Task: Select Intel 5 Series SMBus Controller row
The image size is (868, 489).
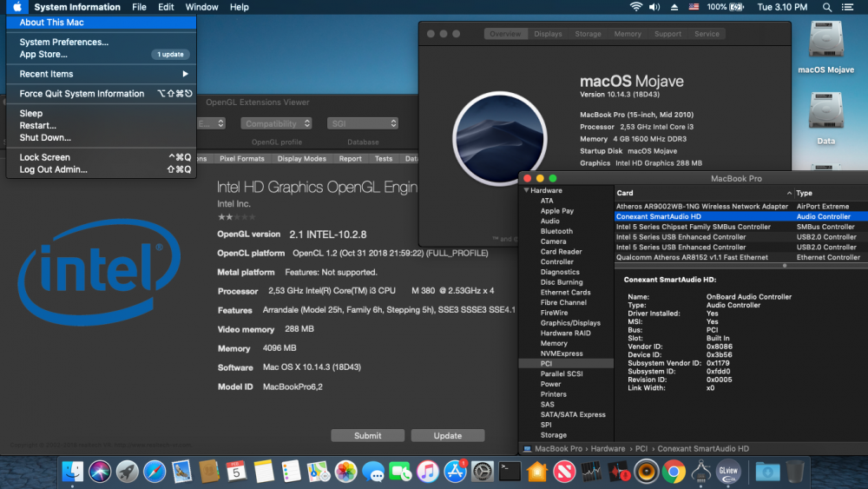Action: (x=740, y=227)
